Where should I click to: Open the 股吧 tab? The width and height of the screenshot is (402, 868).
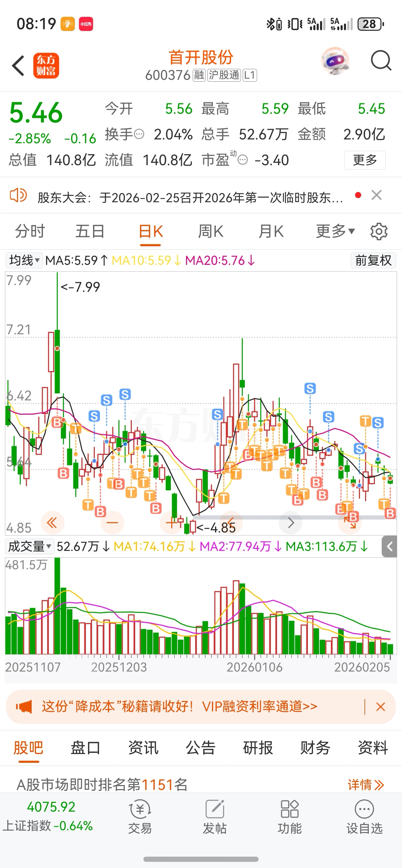[29, 748]
